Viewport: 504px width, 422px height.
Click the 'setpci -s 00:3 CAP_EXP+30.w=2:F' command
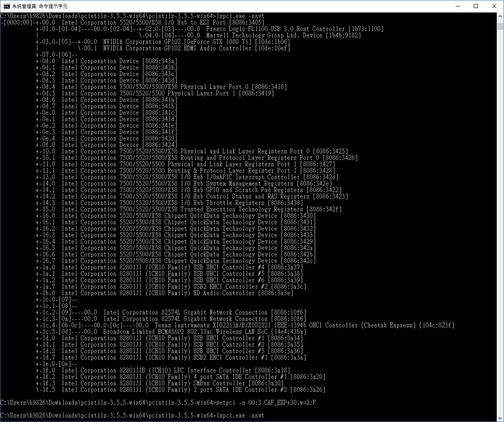pyautogui.click(x=266, y=403)
